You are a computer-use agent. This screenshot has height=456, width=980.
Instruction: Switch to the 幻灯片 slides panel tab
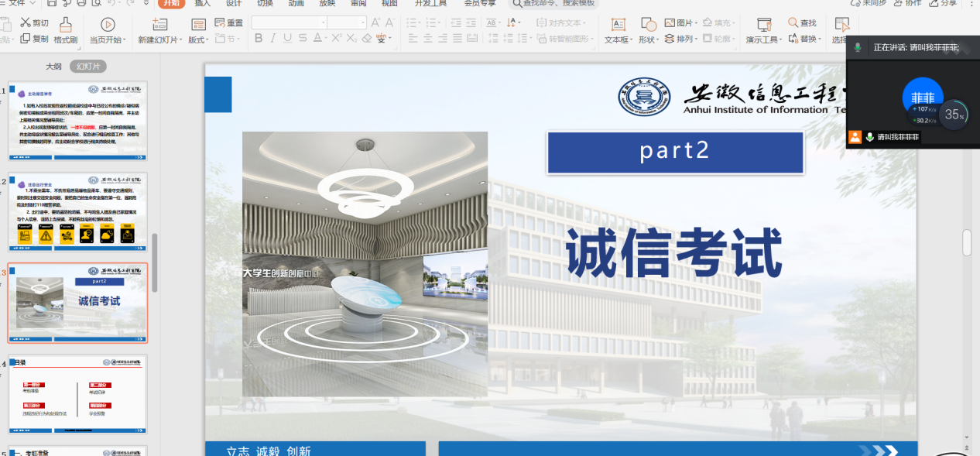pos(89,66)
